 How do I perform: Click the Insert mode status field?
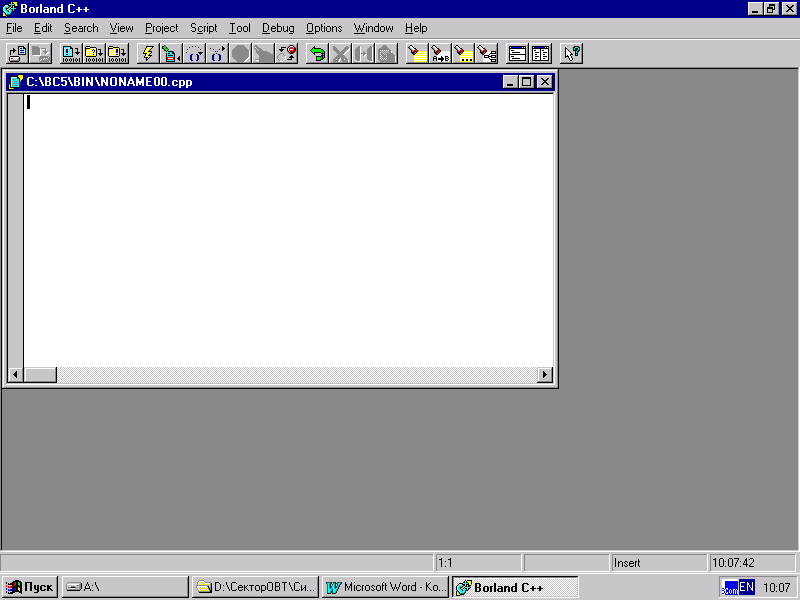(x=659, y=563)
